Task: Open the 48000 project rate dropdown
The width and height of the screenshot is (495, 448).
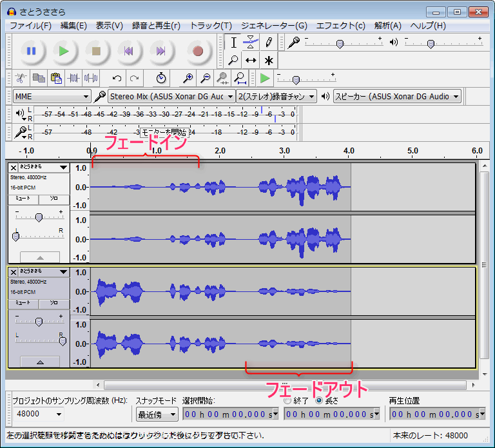Action: click(x=39, y=414)
